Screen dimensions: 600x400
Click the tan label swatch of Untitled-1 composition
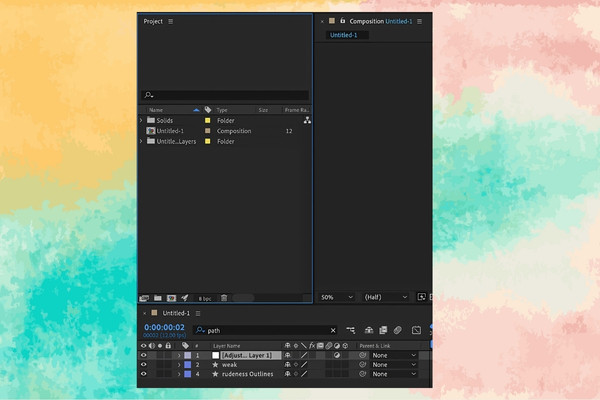pyautogui.click(x=208, y=131)
